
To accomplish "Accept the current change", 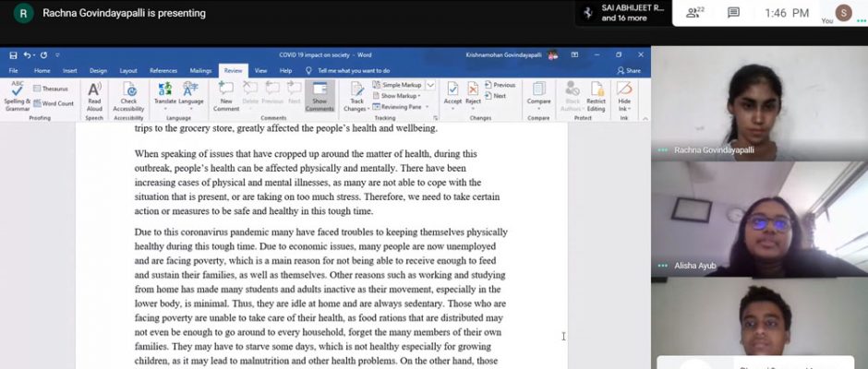I will point(452,96).
